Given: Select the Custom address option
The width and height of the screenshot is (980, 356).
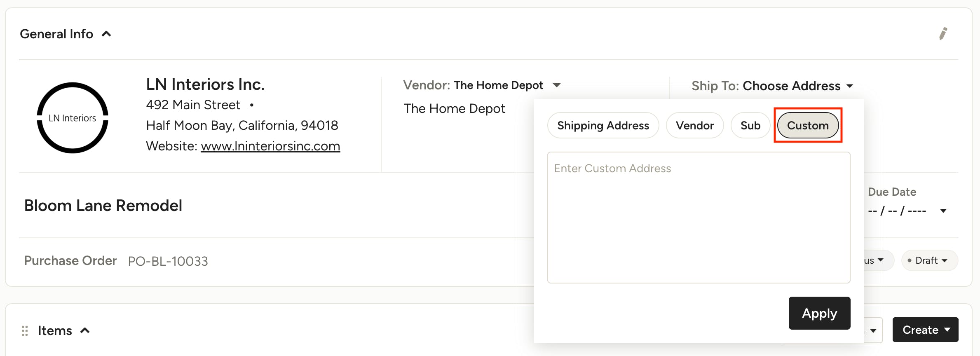Looking at the screenshot, I should click(x=808, y=125).
